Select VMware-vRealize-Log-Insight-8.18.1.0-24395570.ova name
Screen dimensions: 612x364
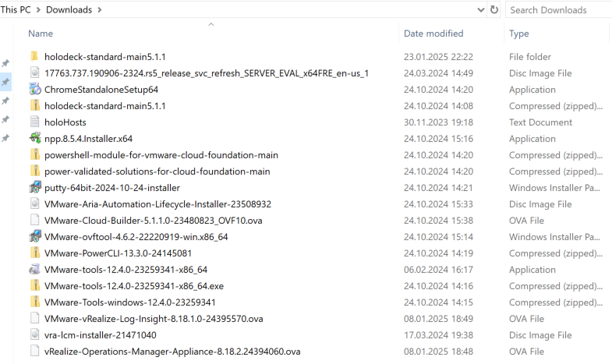click(x=154, y=319)
